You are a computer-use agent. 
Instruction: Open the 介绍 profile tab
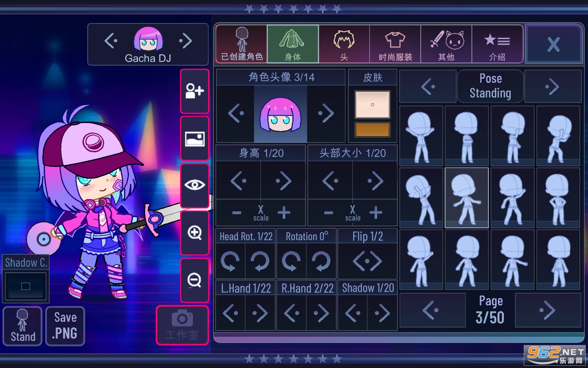point(497,44)
